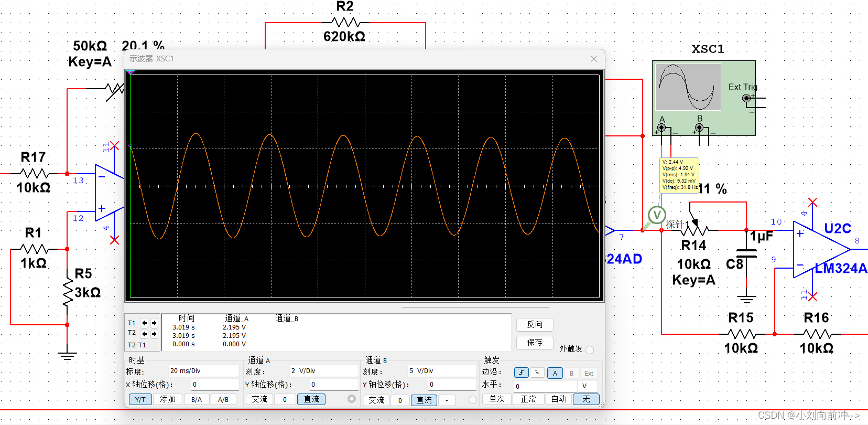This screenshot has height=425, width=868.
Task: Click channel A terminal on XSC1
Action: coord(662,127)
